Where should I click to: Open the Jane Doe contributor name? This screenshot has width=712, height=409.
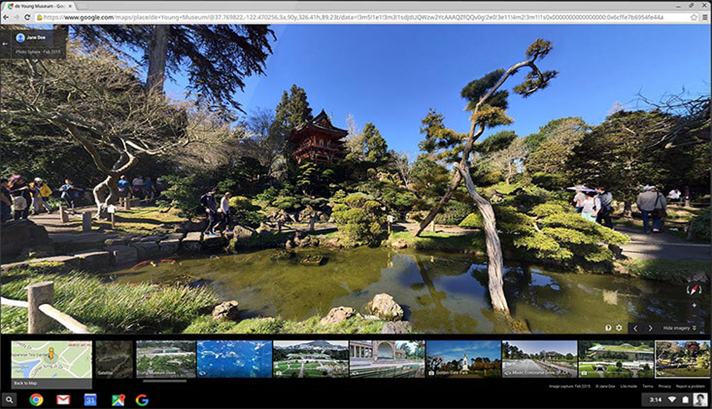[x=36, y=38]
